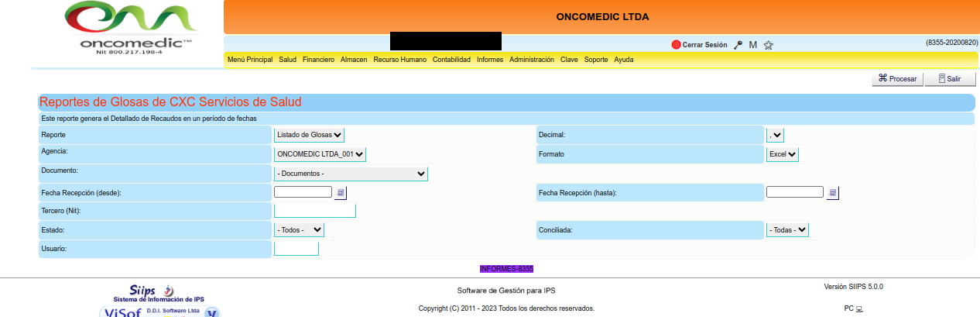The width and height of the screenshot is (980, 317).
Task: Open the Informes menu
Action: 489,60
